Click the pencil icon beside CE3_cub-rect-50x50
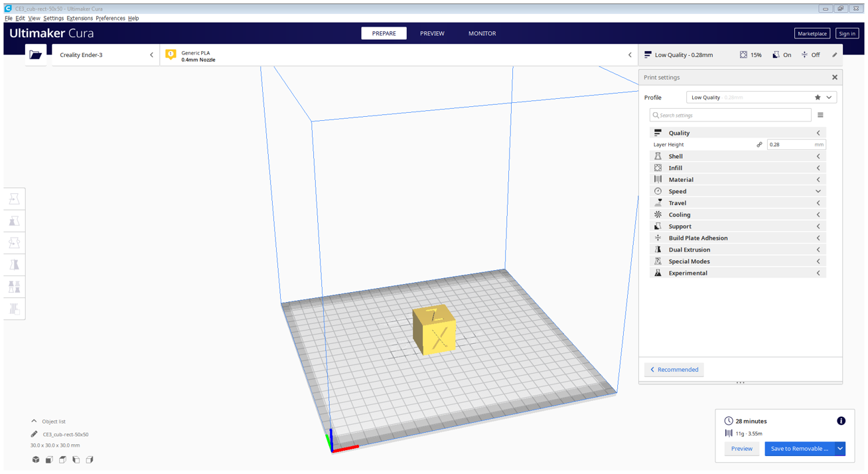 (35, 434)
